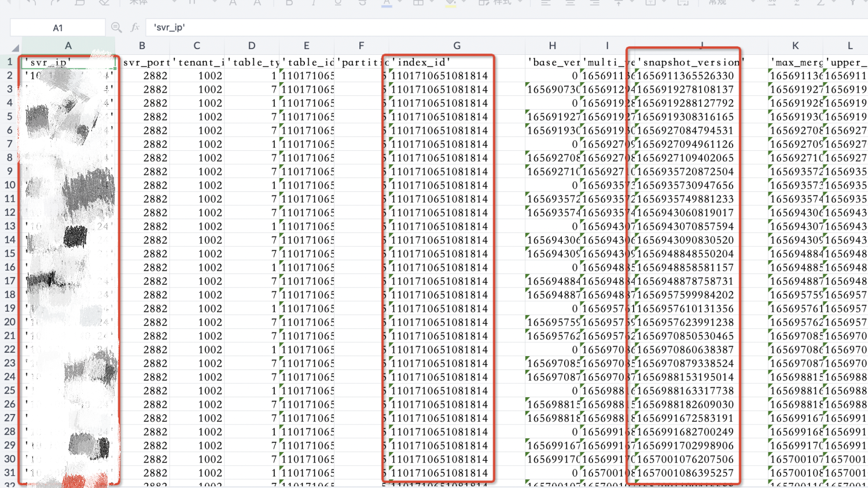
Task: Select row 15 header
Action: (x=10, y=253)
